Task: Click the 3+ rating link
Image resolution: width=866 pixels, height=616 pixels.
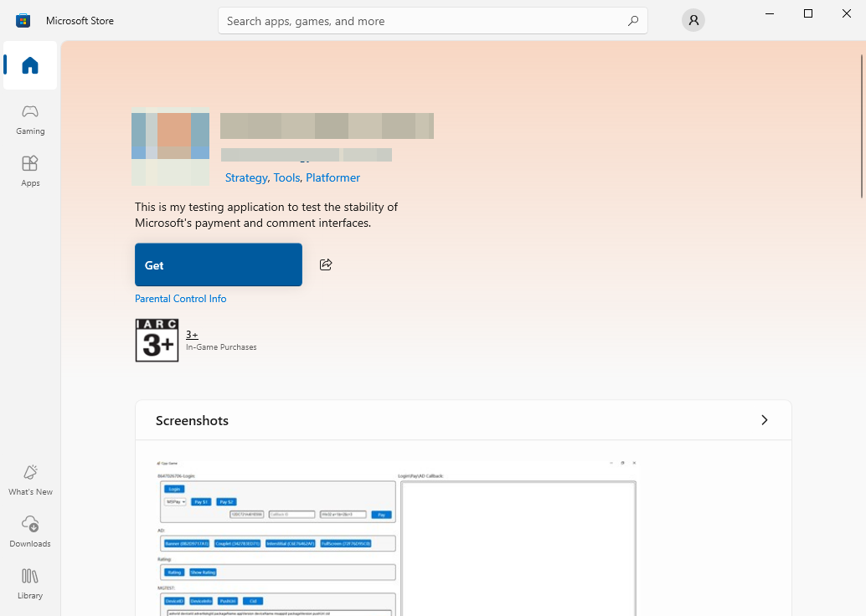Action: tap(192, 335)
